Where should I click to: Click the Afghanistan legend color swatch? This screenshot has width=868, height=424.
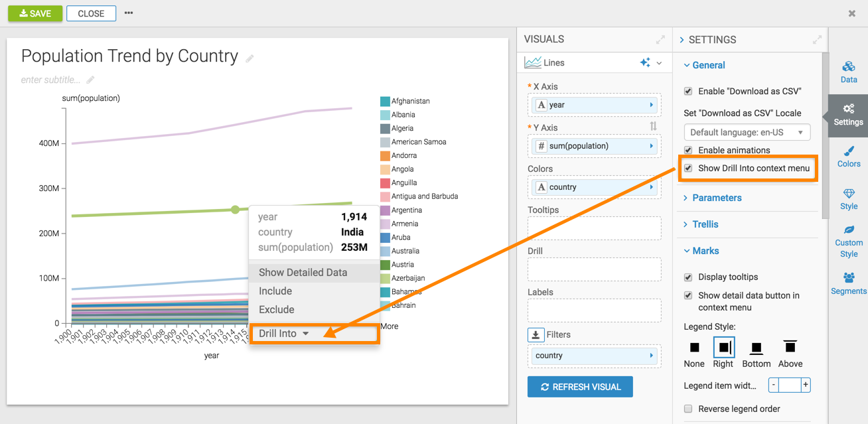click(x=385, y=102)
